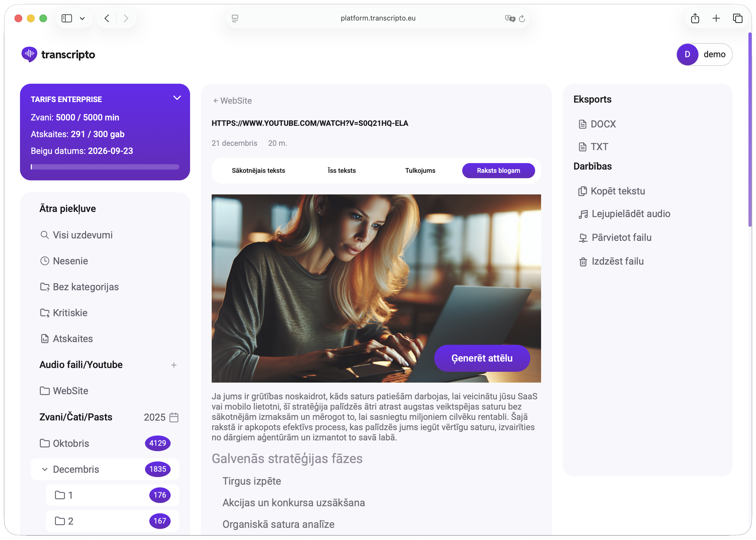Click the DOCX export icon
The image size is (756, 540).
(x=582, y=124)
